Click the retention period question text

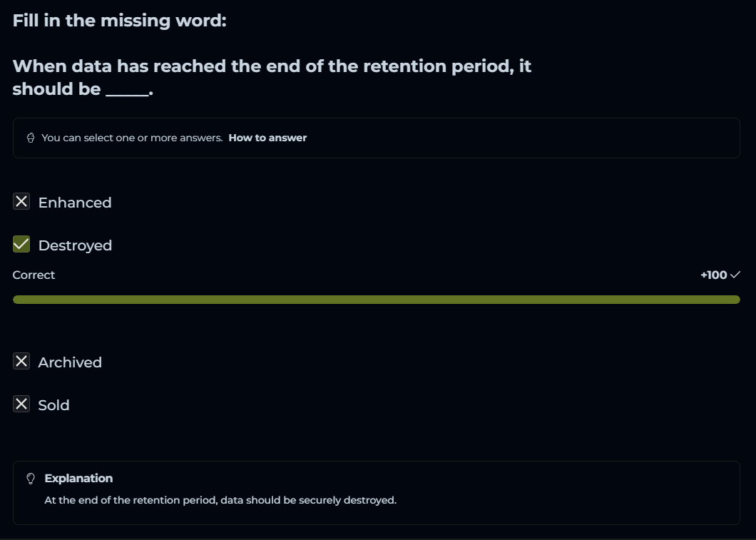click(x=272, y=77)
